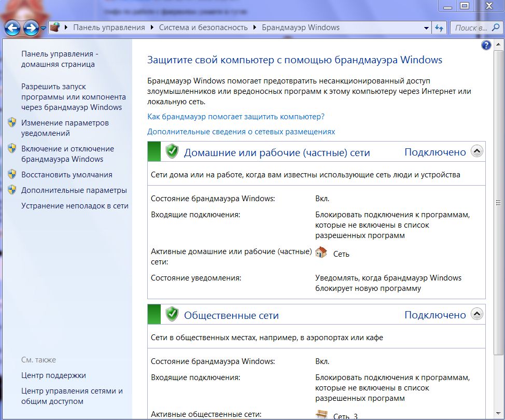Open Центр управления сетями и общим доступом
This screenshot has width=505, height=420.
pyautogui.click(x=72, y=396)
